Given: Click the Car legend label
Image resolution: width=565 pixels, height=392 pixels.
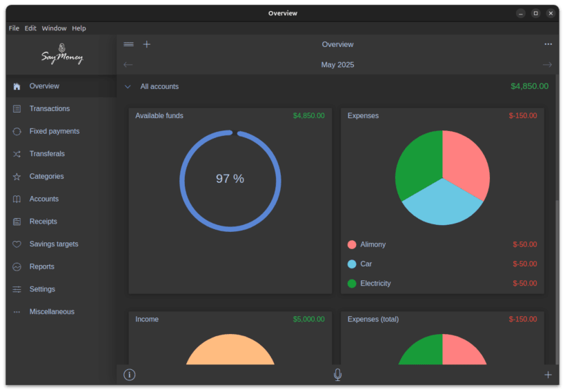Looking at the screenshot, I should (366, 264).
